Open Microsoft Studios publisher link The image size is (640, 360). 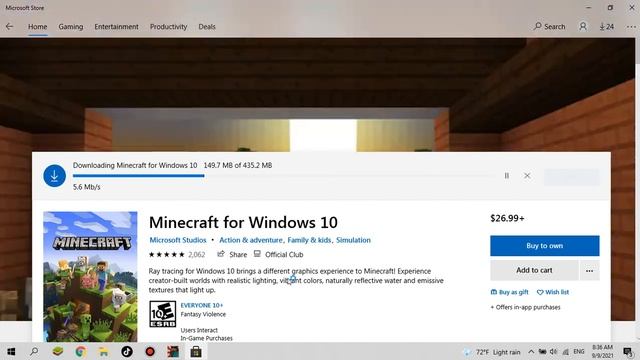(x=178, y=240)
